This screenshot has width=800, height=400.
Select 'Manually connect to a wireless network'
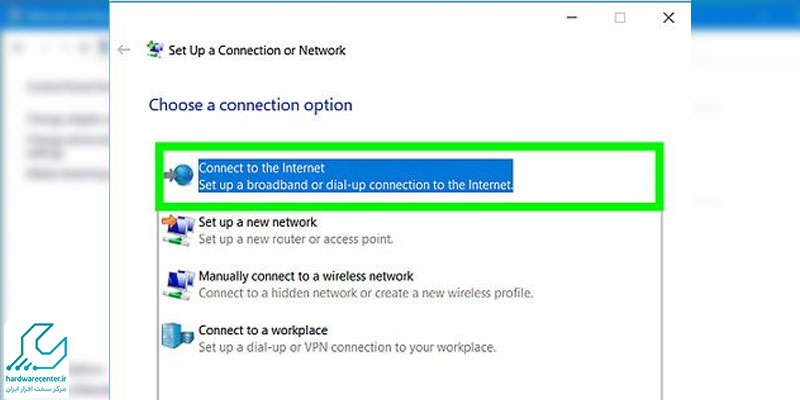tap(306, 277)
